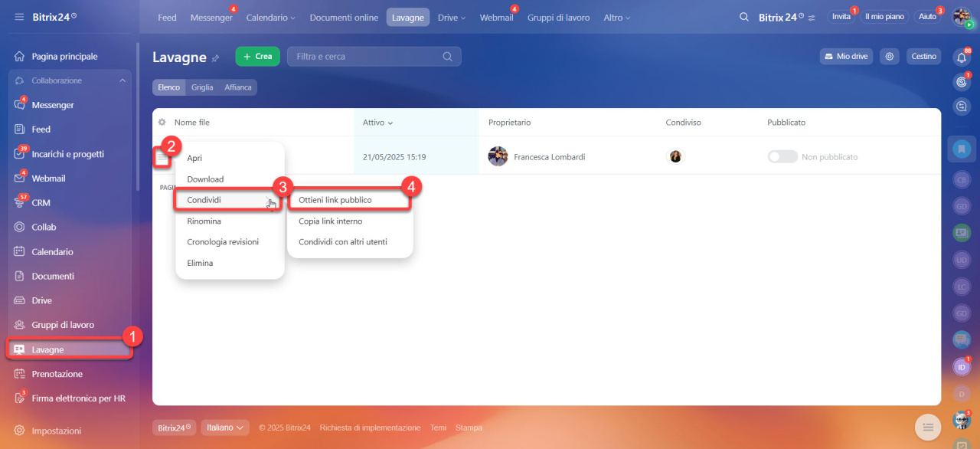
Task: Open Messenger in the top navigation
Action: click(211, 18)
